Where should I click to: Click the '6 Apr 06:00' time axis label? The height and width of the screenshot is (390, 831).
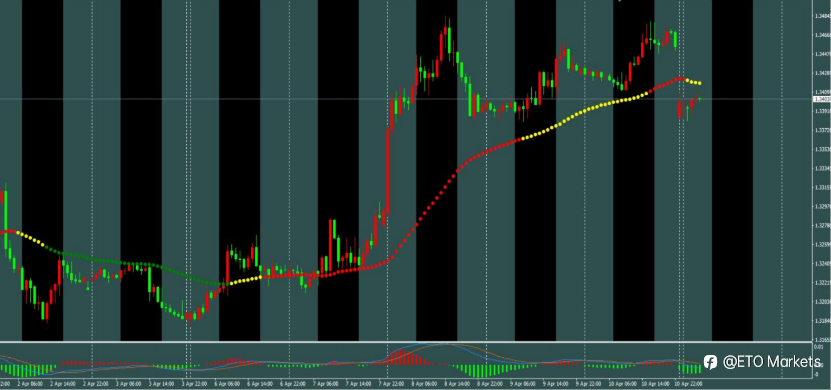[227, 384]
